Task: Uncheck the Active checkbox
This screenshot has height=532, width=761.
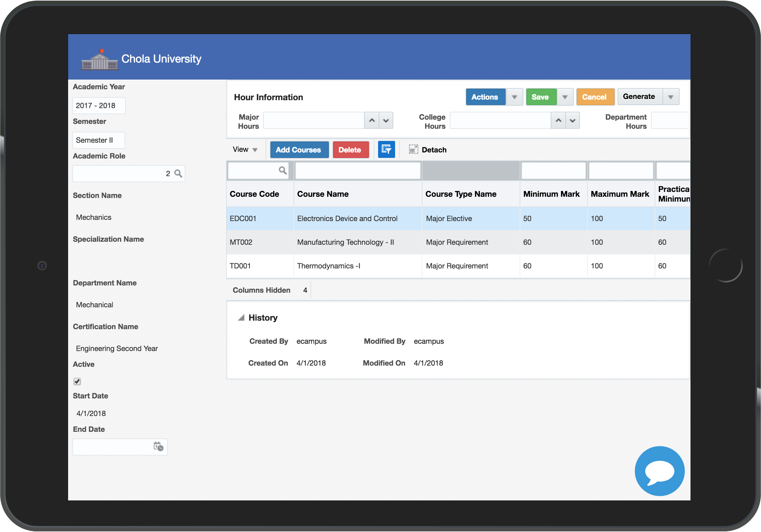Action: point(77,381)
